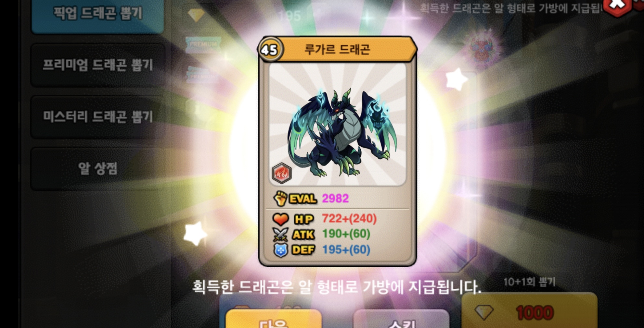Click the EVAL fist icon

coord(280,198)
